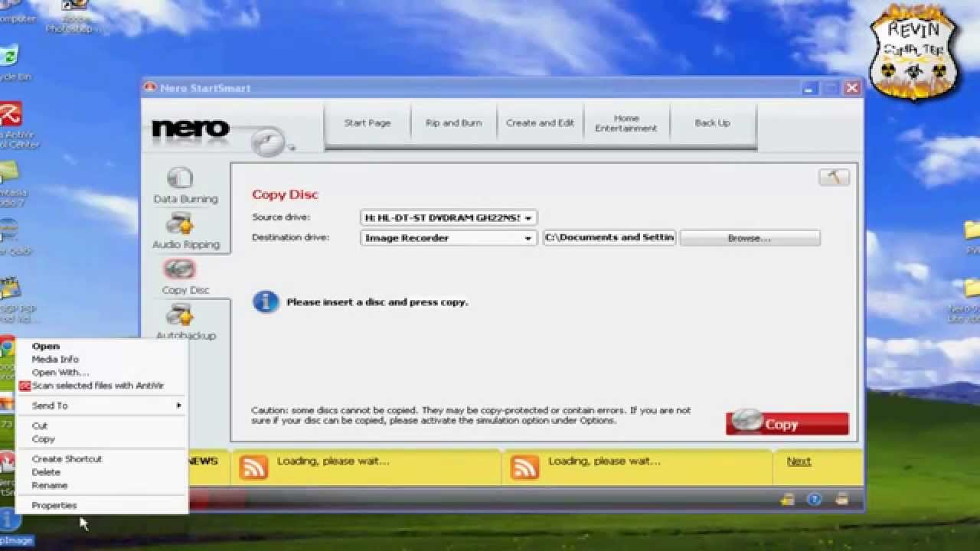Open the Avira AntiVir Control Center desktop icon
The height and width of the screenshot is (551, 980).
click(10, 114)
